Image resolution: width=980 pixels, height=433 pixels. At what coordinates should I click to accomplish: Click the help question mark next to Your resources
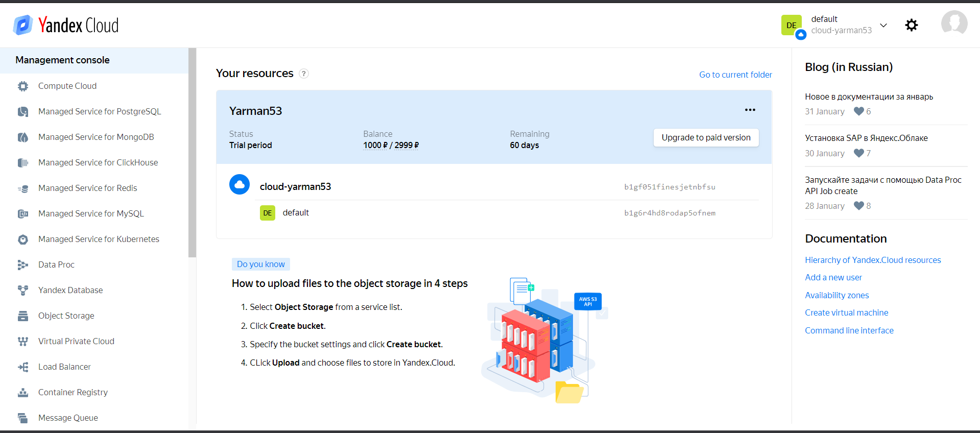304,74
